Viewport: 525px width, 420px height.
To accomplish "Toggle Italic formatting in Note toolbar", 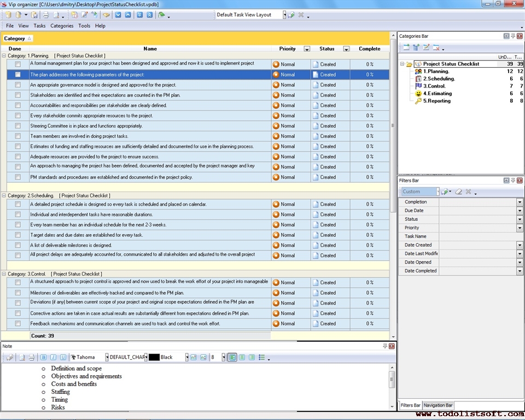I will pyautogui.click(x=54, y=357).
